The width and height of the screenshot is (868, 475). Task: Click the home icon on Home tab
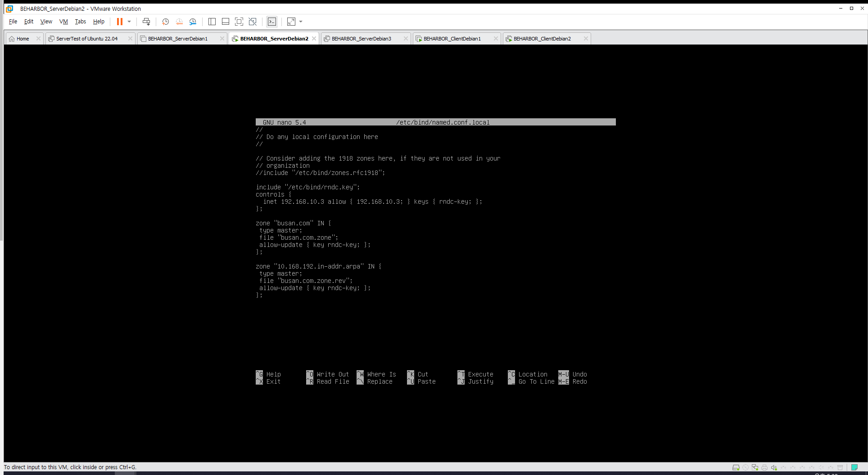(12, 39)
